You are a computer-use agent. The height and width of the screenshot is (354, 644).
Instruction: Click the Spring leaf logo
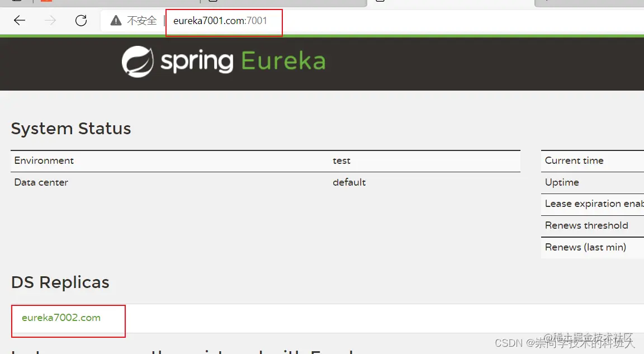138,62
